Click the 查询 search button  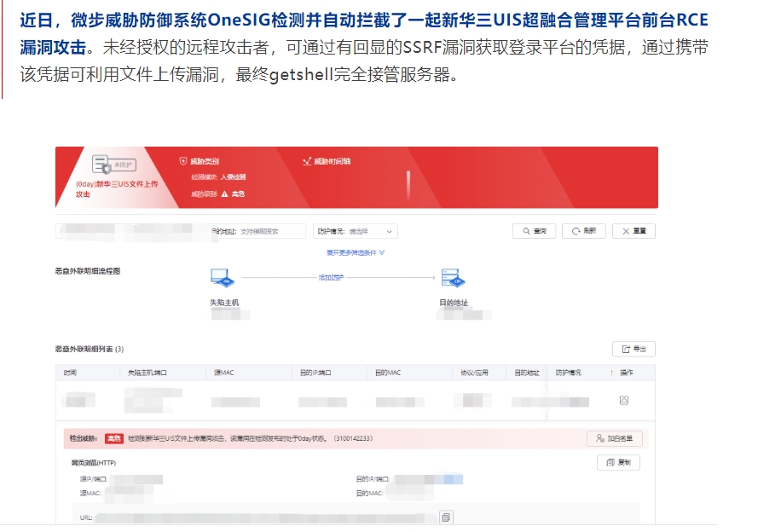(x=534, y=231)
